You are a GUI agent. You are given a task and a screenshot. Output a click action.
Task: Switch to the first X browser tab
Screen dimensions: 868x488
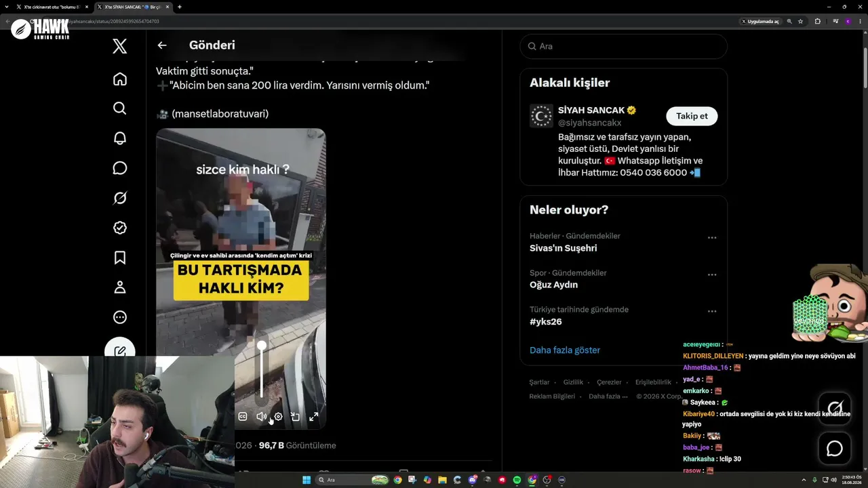(53, 7)
